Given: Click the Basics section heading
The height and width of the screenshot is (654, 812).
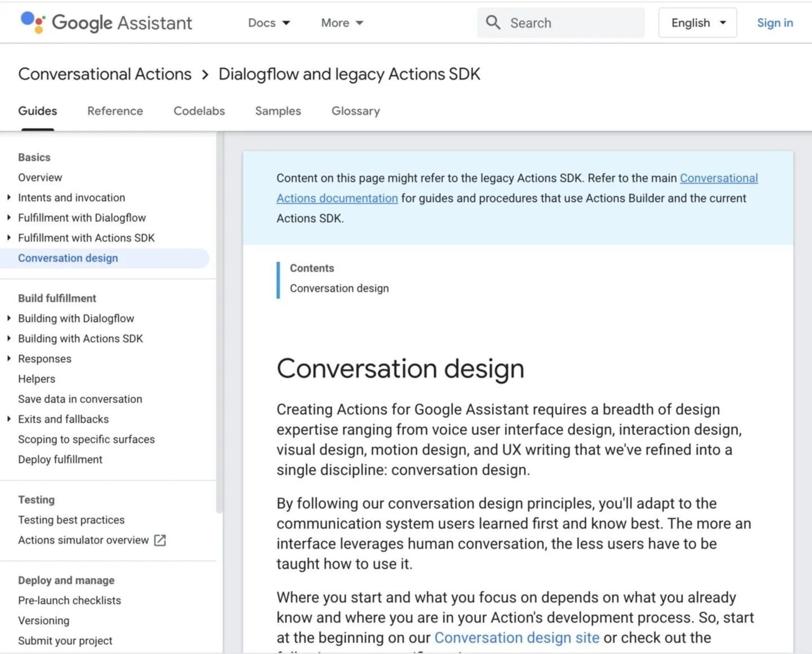Looking at the screenshot, I should tap(34, 157).
